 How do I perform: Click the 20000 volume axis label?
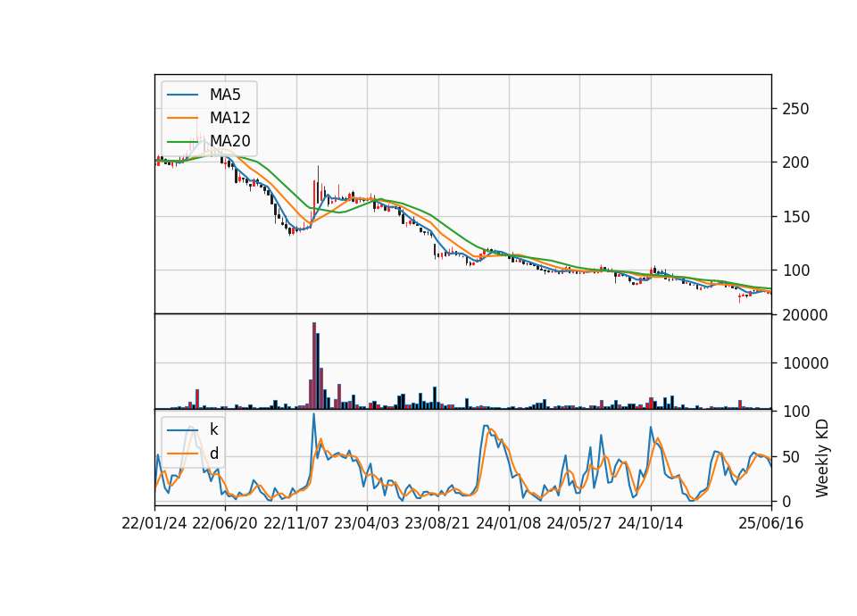click(x=805, y=315)
